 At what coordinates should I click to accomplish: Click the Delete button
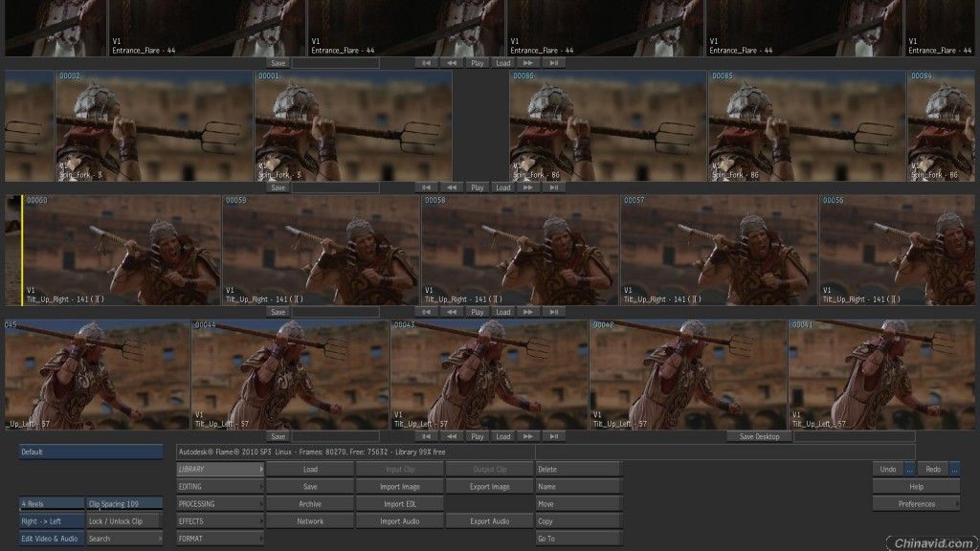tap(579, 469)
